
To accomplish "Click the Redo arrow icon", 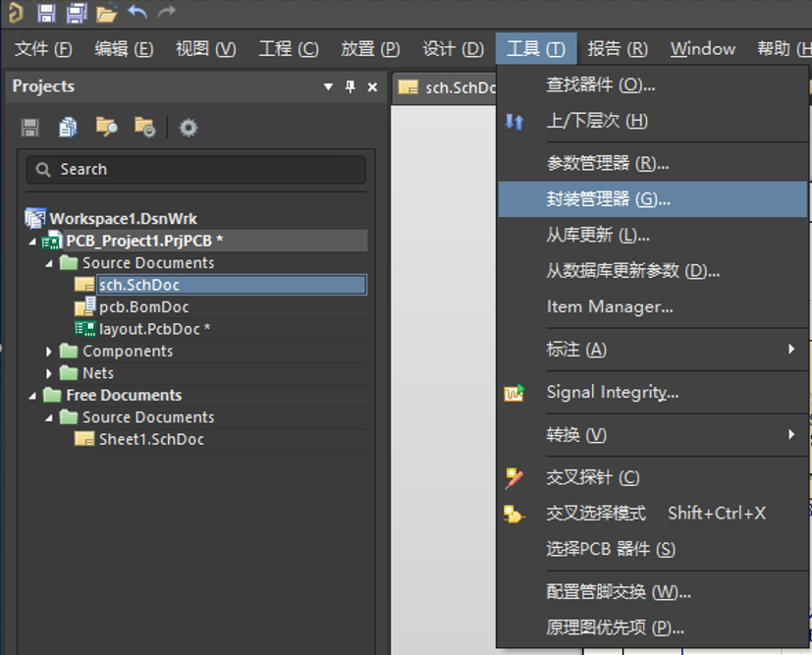I will tap(167, 12).
